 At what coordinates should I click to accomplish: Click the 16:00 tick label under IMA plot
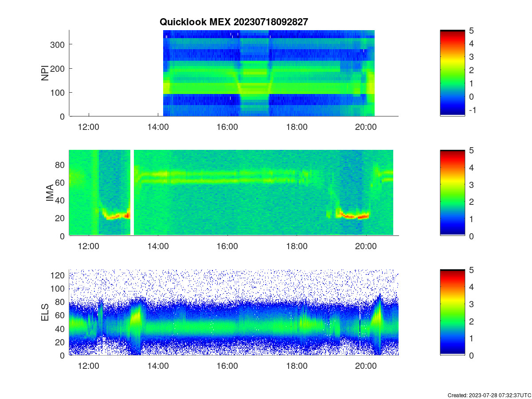227,246
